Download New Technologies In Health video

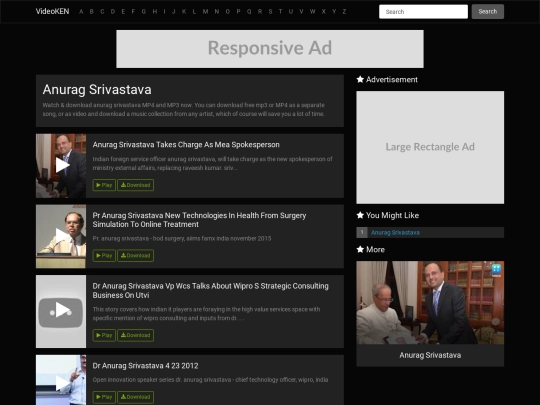[x=136, y=256]
